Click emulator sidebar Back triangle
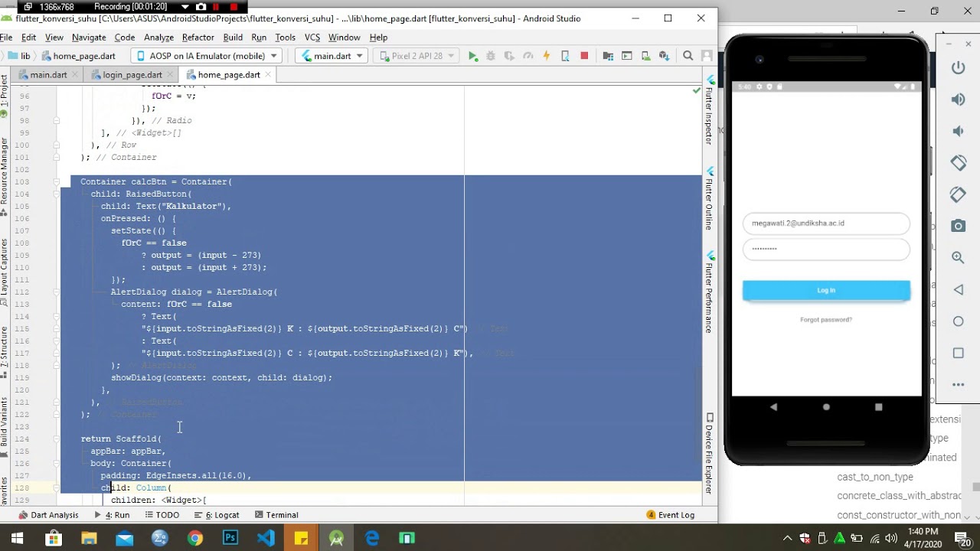980x551 pixels. 958,289
